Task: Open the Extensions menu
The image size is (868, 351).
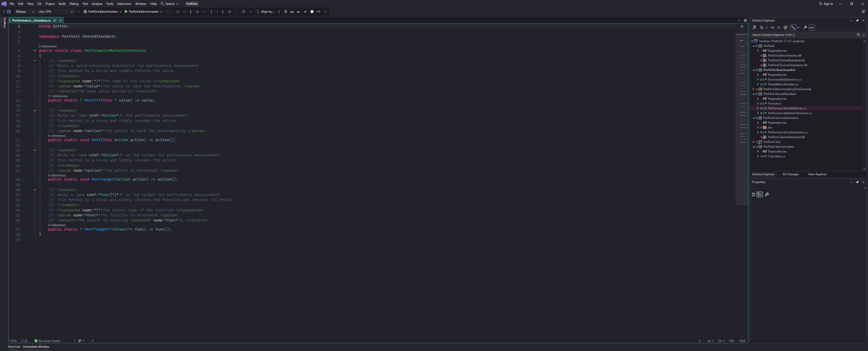Action: [x=124, y=4]
